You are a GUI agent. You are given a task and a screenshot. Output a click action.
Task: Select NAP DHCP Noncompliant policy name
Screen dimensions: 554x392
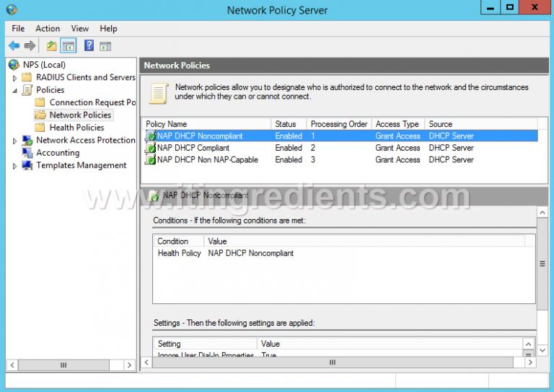point(200,136)
